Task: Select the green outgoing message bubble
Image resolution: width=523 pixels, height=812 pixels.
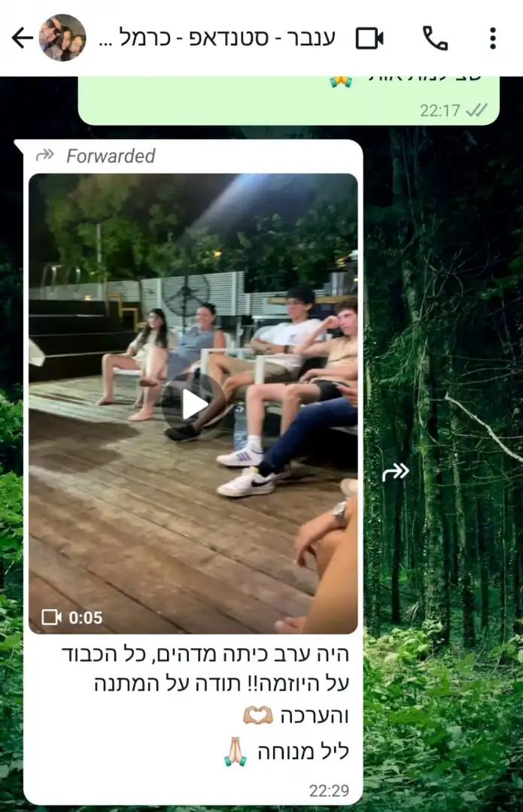Action: coord(289,101)
